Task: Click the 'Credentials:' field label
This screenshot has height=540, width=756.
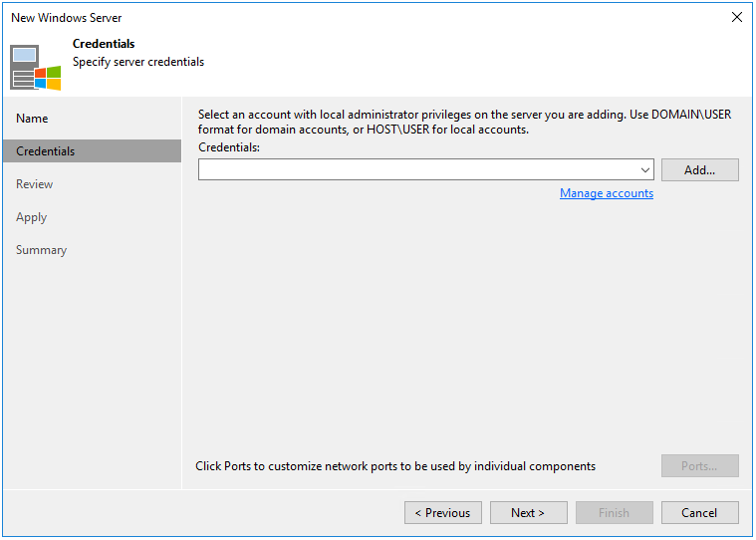Action: (x=229, y=147)
